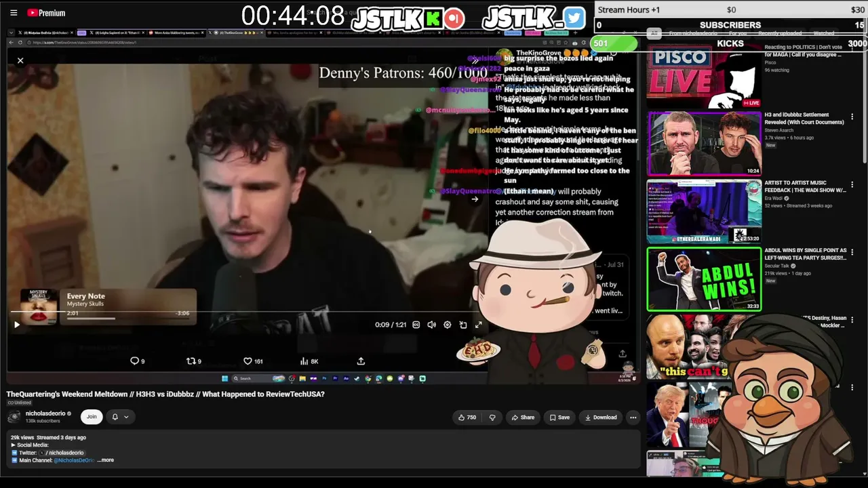This screenshot has width=868, height=488.
Task: Open more video actions ellipsis menu
Action: [x=633, y=418]
